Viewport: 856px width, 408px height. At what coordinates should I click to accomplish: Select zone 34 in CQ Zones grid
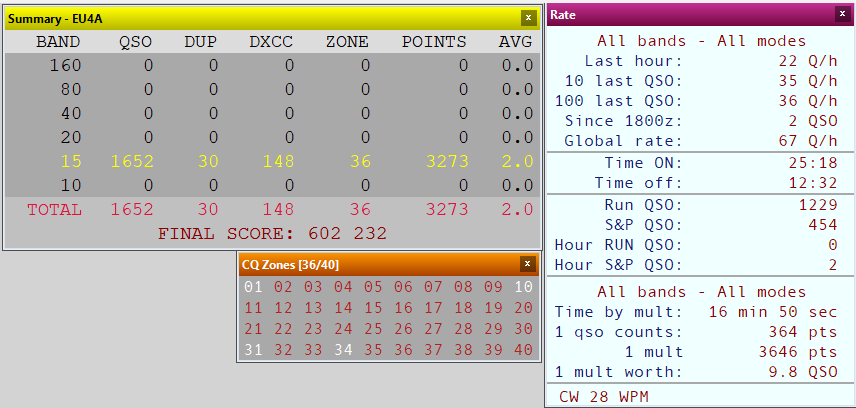tap(343, 350)
